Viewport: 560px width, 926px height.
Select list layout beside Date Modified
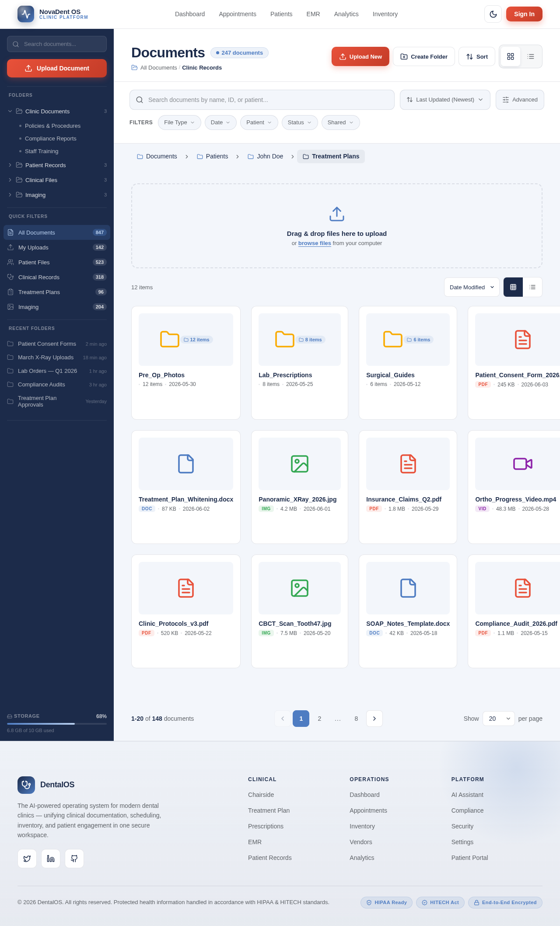click(x=532, y=287)
